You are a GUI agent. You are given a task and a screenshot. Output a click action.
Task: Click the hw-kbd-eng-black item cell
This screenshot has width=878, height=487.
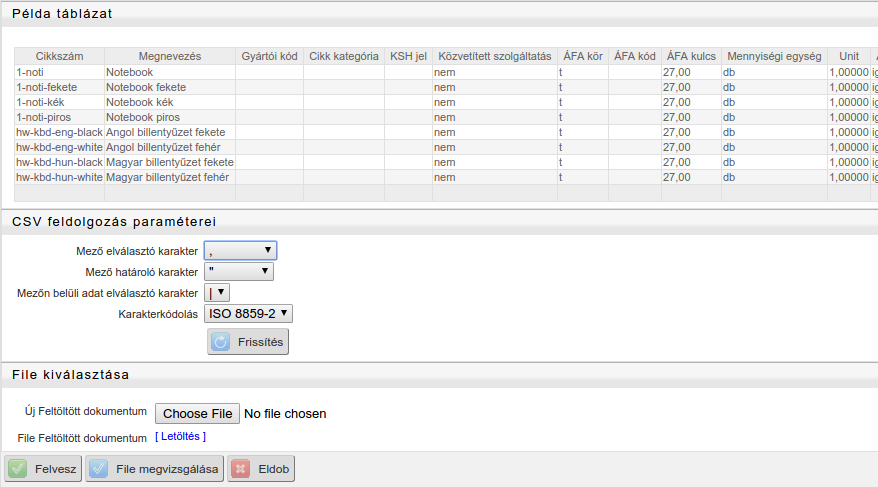pos(59,132)
